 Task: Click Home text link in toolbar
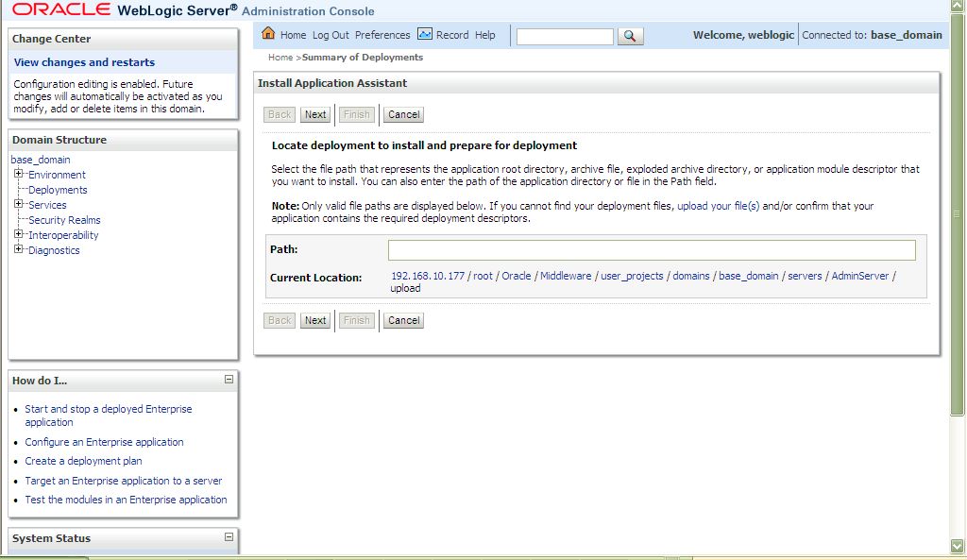pos(293,35)
